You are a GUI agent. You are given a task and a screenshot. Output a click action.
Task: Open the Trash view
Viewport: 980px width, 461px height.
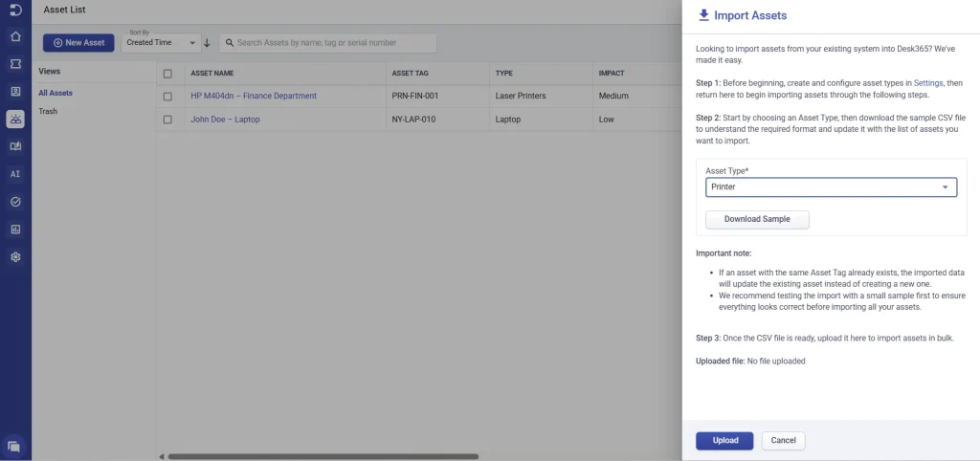tap(48, 111)
